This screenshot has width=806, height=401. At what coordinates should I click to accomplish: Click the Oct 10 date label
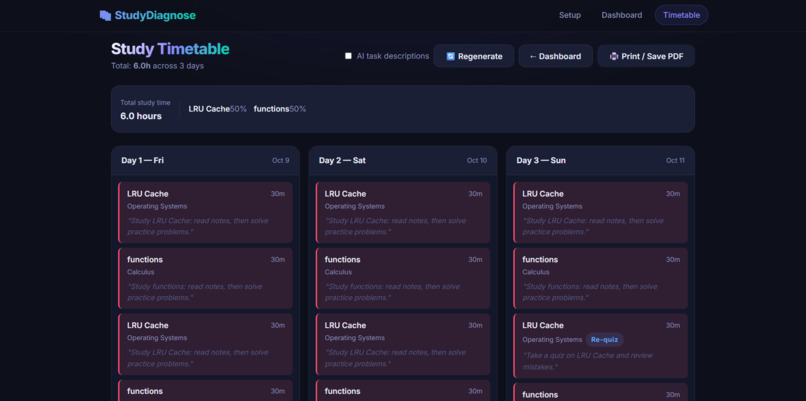[477, 160]
